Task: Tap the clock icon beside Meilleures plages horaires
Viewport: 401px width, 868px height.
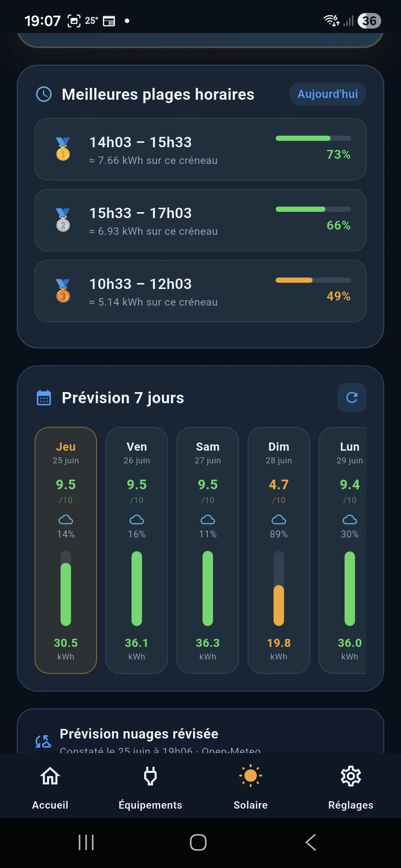Action: pyautogui.click(x=44, y=94)
